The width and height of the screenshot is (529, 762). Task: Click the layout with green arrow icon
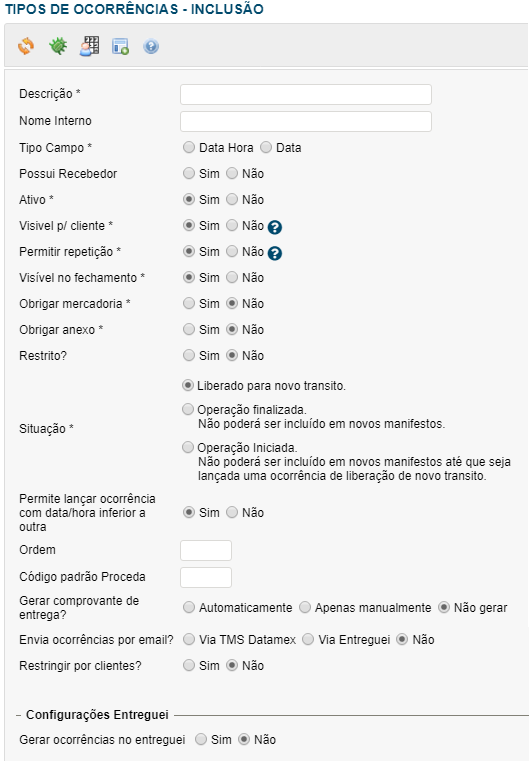[120, 46]
